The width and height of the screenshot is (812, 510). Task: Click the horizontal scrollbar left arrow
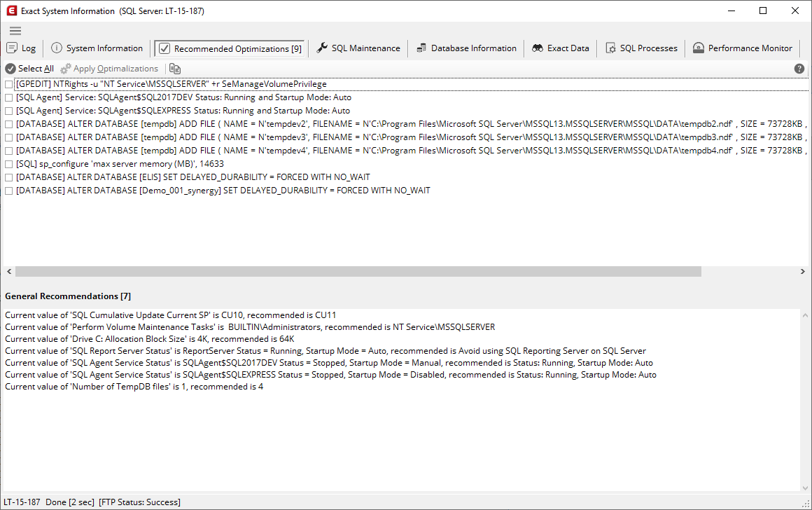8,270
